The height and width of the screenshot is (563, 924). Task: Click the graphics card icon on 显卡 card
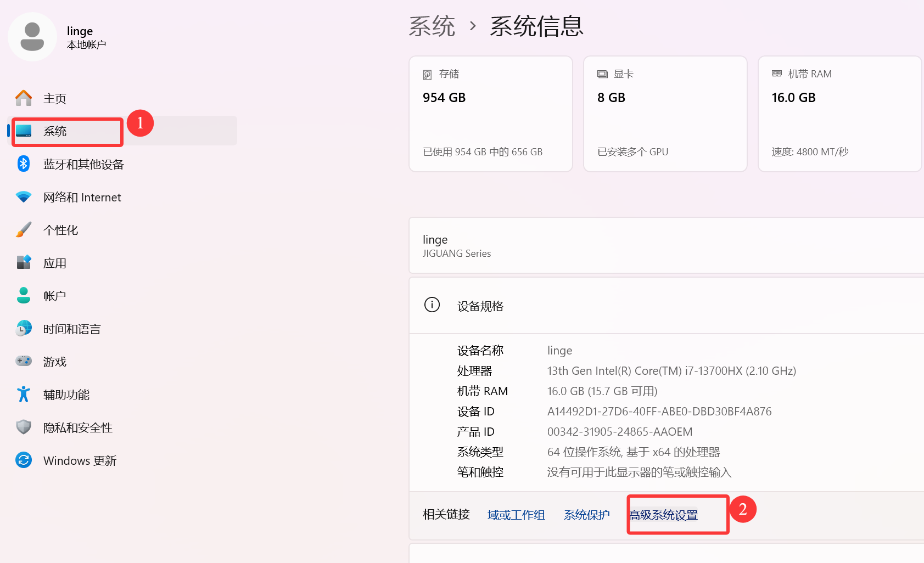[602, 74]
